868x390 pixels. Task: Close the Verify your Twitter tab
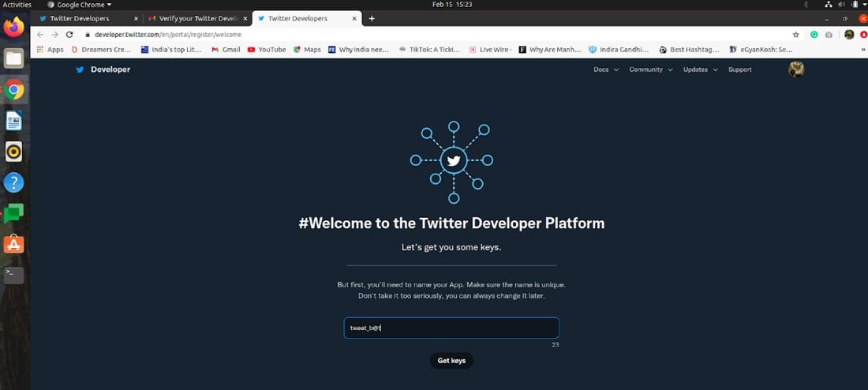click(245, 18)
